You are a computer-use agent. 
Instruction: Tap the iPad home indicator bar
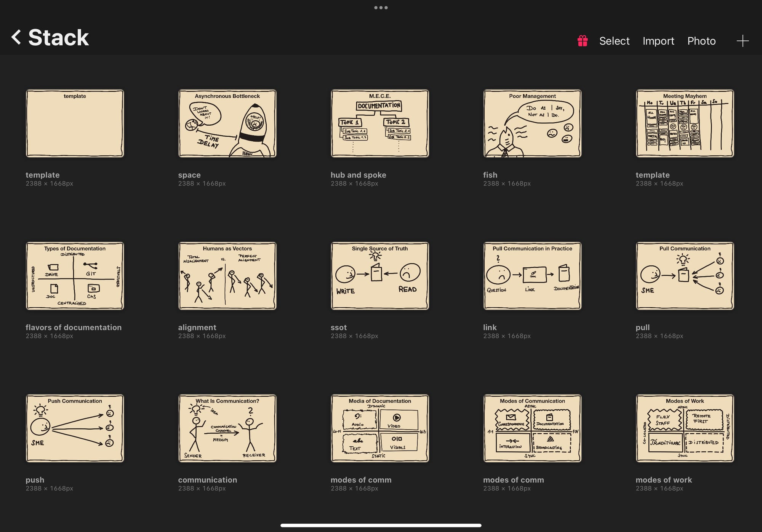point(381,525)
